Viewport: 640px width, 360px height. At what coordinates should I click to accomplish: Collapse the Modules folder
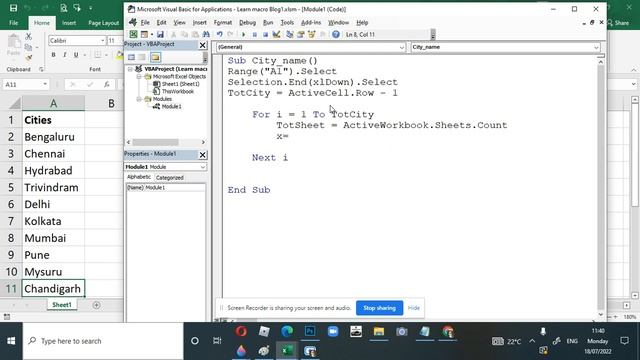point(139,99)
